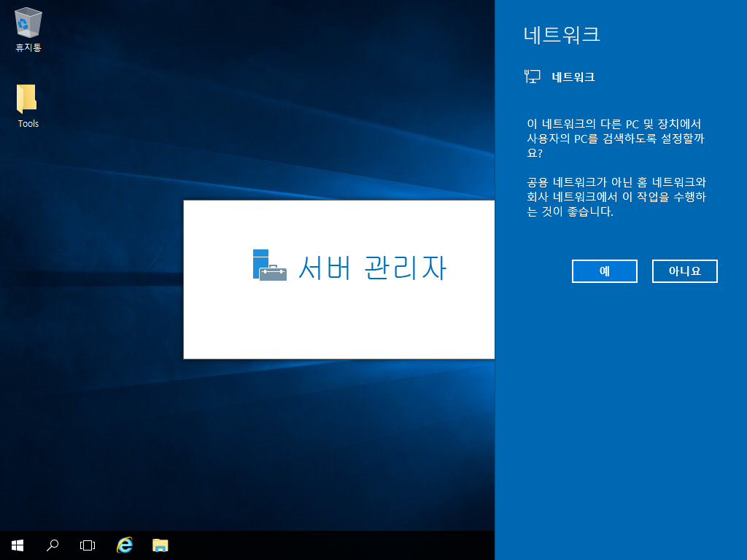This screenshot has height=560, width=747.
Task: Open Task View from the taskbar
Action: (88, 545)
